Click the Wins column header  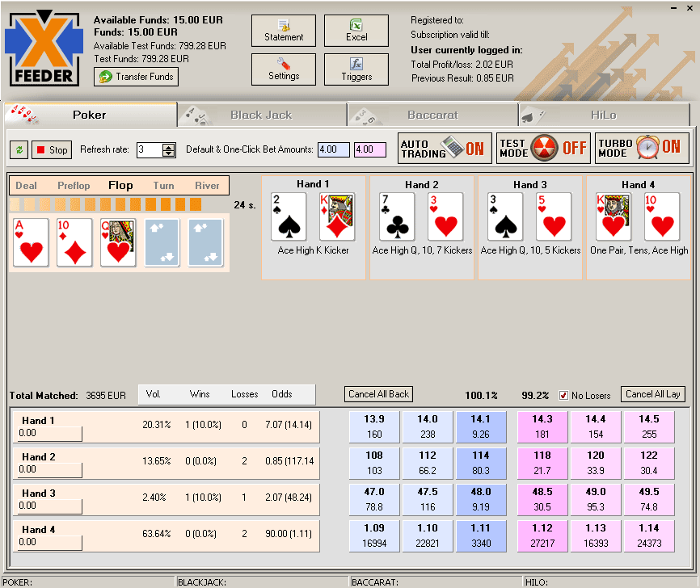click(200, 394)
